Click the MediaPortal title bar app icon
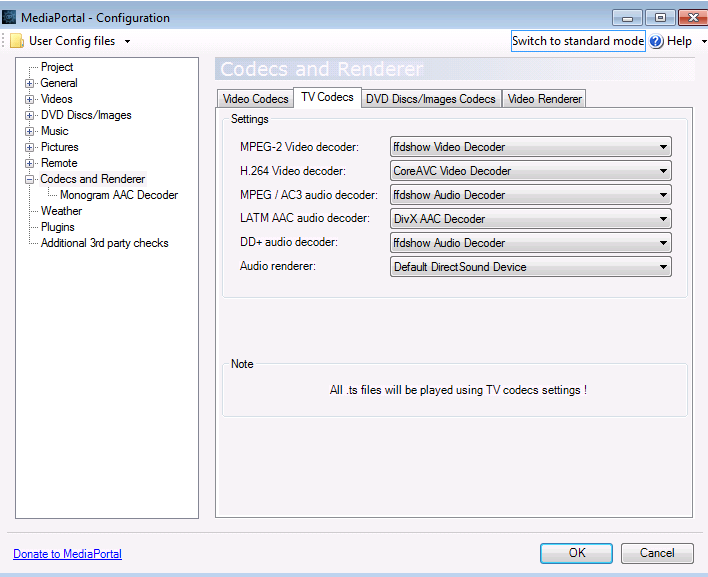This screenshot has width=708, height=577. coord(10,17)
